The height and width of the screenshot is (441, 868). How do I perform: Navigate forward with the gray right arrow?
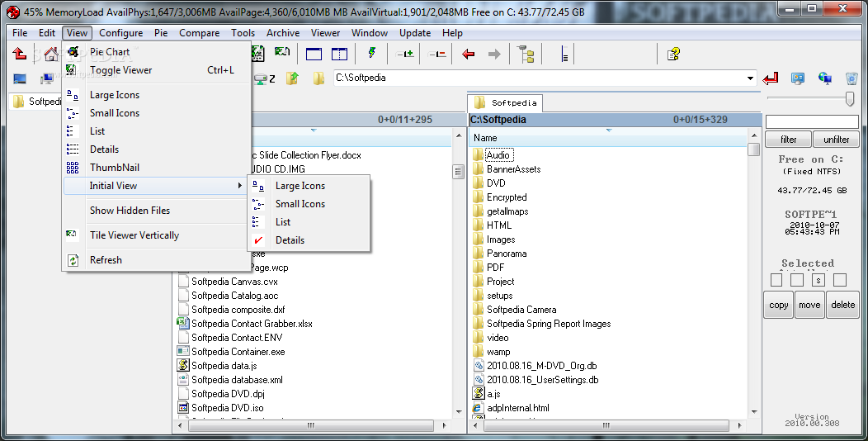494,54
